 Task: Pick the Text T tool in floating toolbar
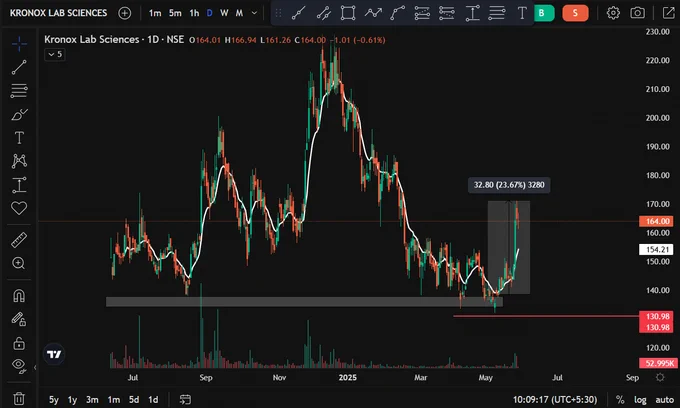point(522,13)
